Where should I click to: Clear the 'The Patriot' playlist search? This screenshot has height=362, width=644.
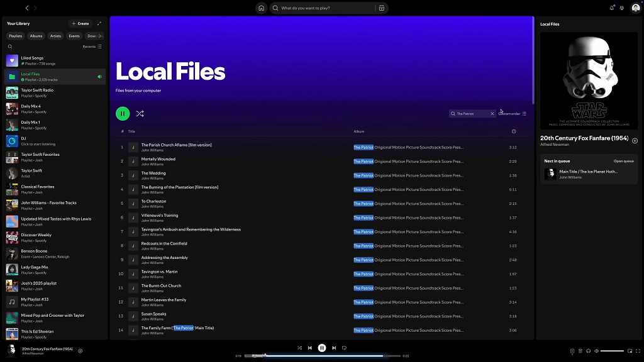pyautogui.click(x=492, y=114)
